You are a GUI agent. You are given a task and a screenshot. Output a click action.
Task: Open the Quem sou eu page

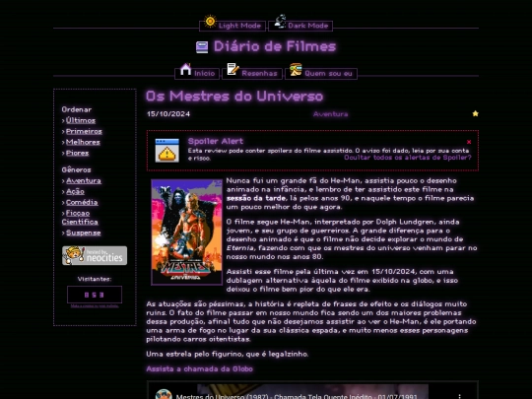click(x=321, y=73)
